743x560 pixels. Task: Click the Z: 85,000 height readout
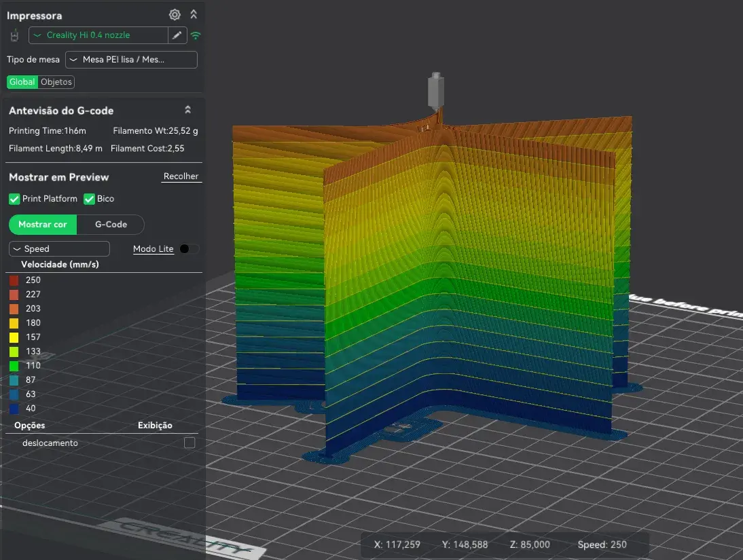pyautogui.click(x=530, y=544)
